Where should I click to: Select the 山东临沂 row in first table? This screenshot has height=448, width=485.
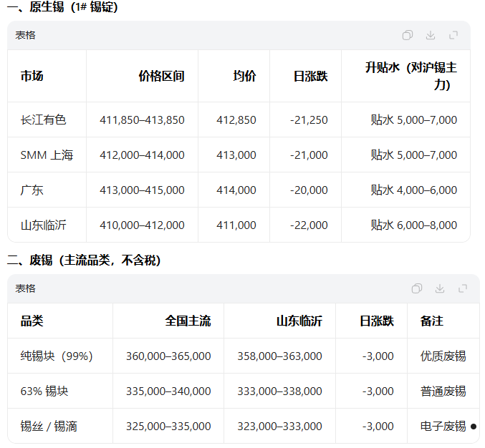pyautogui.click(x=43, y=225)
